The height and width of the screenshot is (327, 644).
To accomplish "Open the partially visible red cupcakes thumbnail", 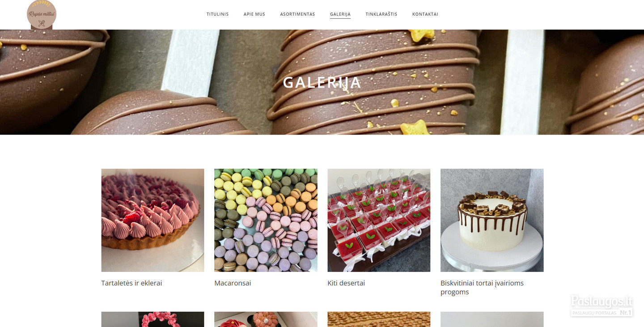I will (266, 319).
